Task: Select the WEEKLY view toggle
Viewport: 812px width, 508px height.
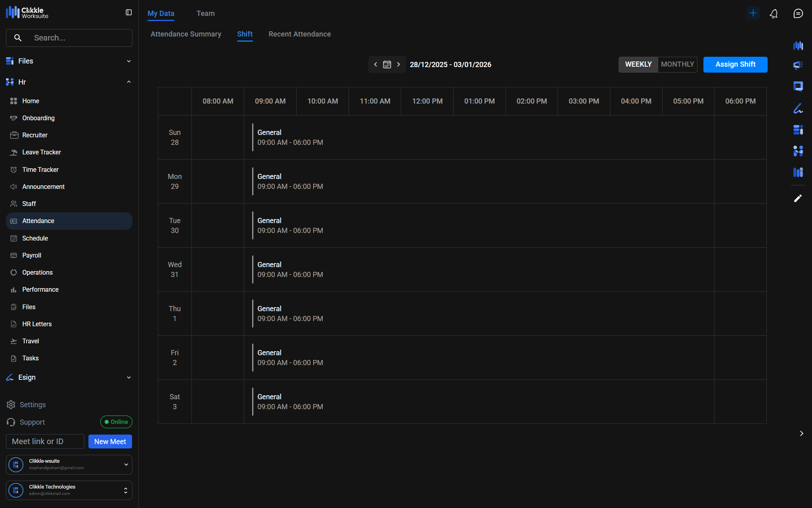Action: 638,64
